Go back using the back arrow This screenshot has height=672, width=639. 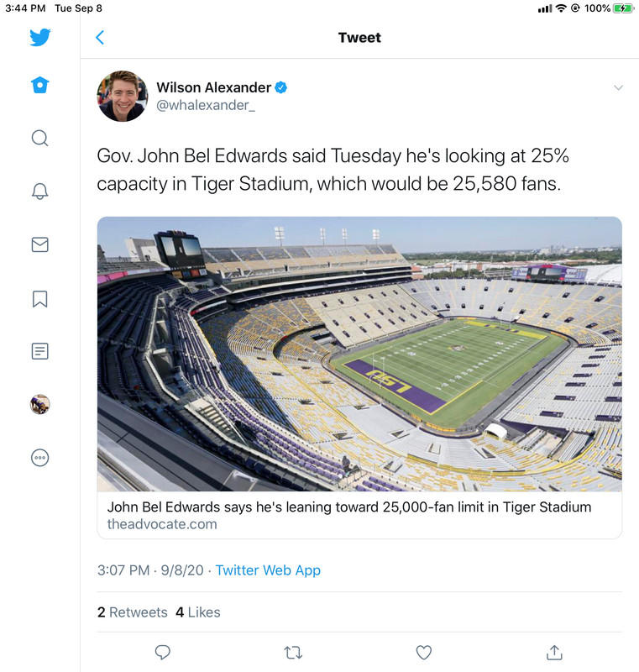[100, 38]
